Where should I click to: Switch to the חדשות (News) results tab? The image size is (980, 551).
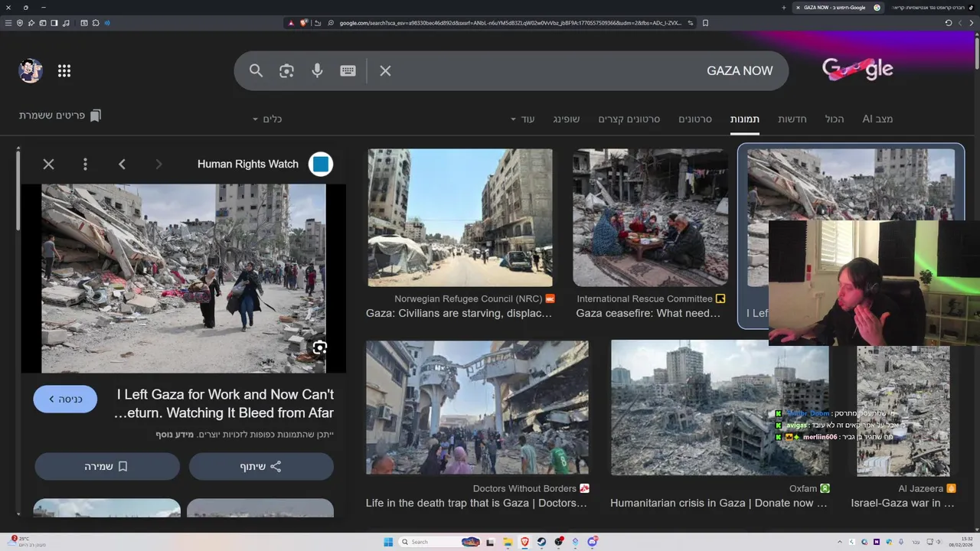(792, 119)
